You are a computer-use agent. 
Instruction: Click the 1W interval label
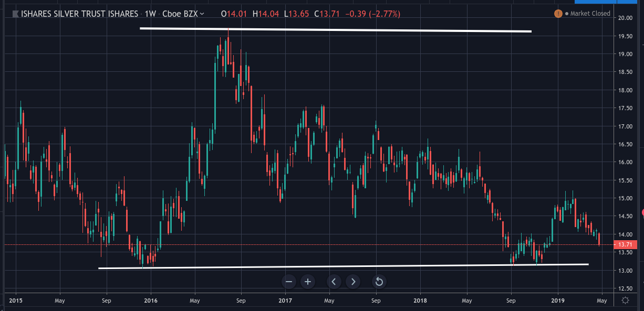(151, 14)
